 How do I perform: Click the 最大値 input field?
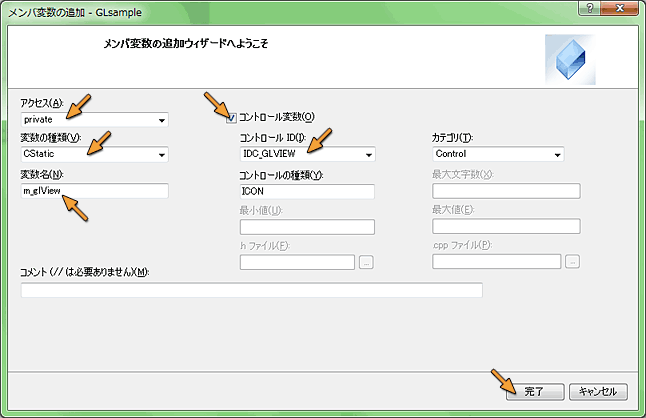(x=506, y=226)
